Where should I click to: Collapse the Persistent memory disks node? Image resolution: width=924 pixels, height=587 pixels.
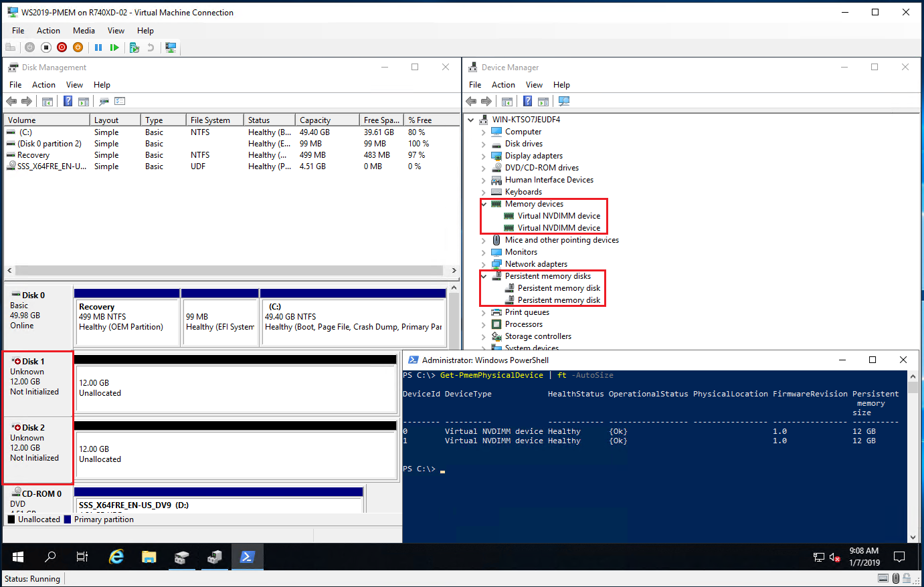484,276
